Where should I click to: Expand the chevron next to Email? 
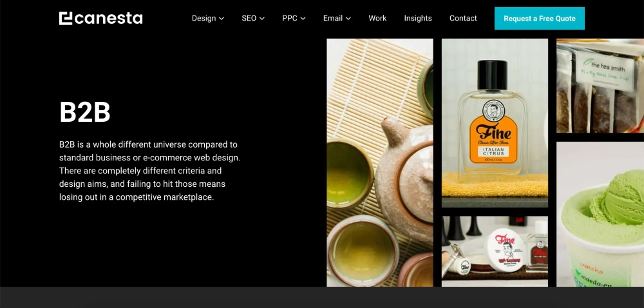[x=348, y=19]
